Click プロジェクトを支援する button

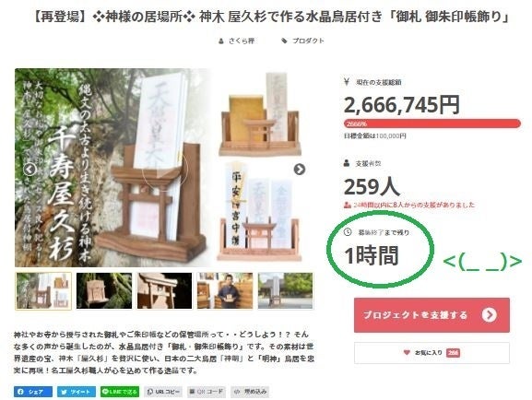click(432, 315)
